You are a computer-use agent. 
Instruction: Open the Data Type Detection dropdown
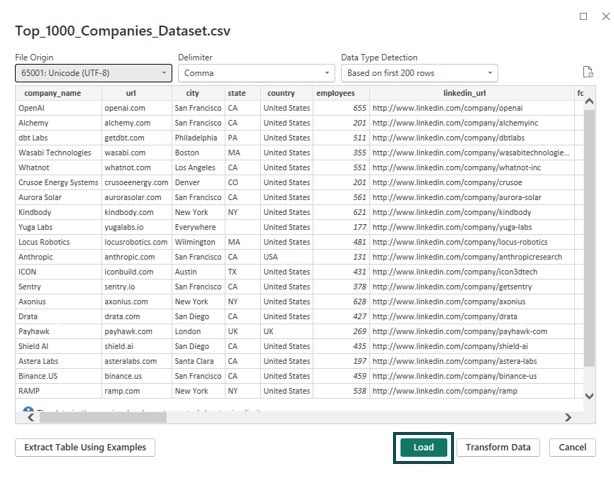tap(419, 73)
